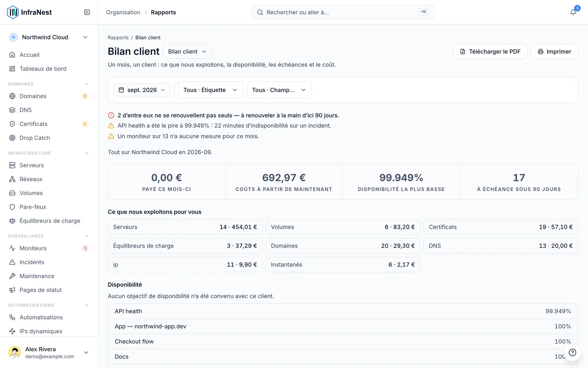This screenshot has height=368, width=588.
Task: Click the Pare-feux shield icon
Action: (x=12, y=207)
